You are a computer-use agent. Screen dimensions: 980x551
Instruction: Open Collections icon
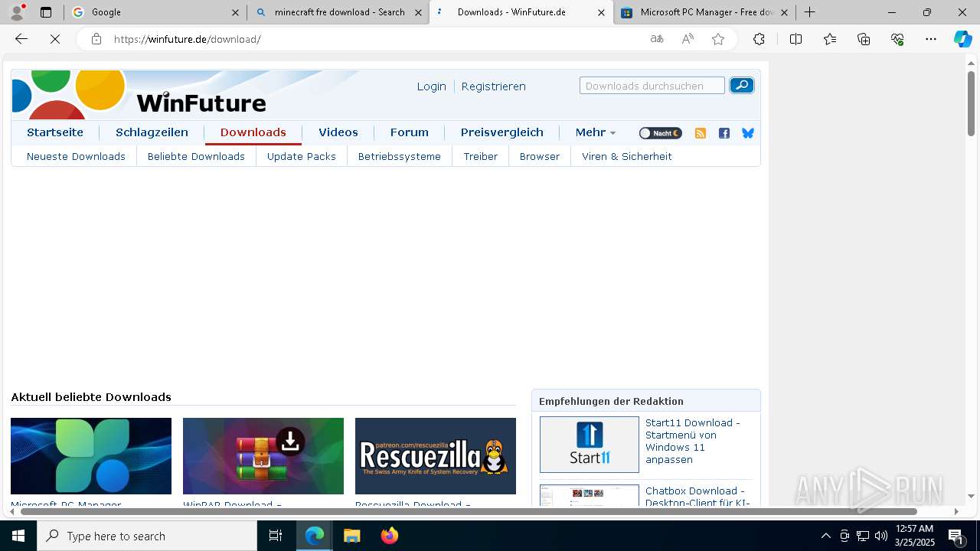point(864,39)
